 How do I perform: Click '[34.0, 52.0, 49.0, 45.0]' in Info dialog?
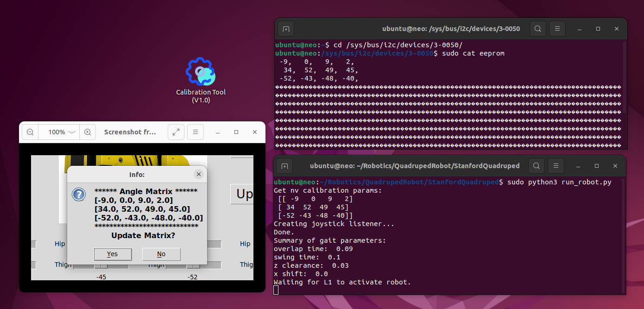[x=142, y=209]
